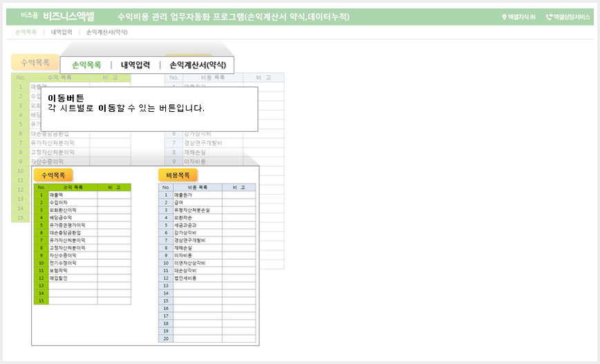
Task: Click 손익목록 in the enlarged tab callout
Action: coord(86,65)
